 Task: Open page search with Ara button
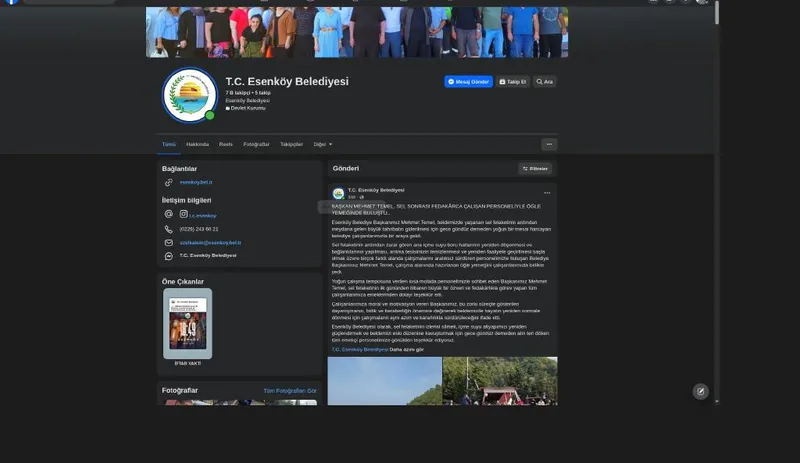click(544, 82)
